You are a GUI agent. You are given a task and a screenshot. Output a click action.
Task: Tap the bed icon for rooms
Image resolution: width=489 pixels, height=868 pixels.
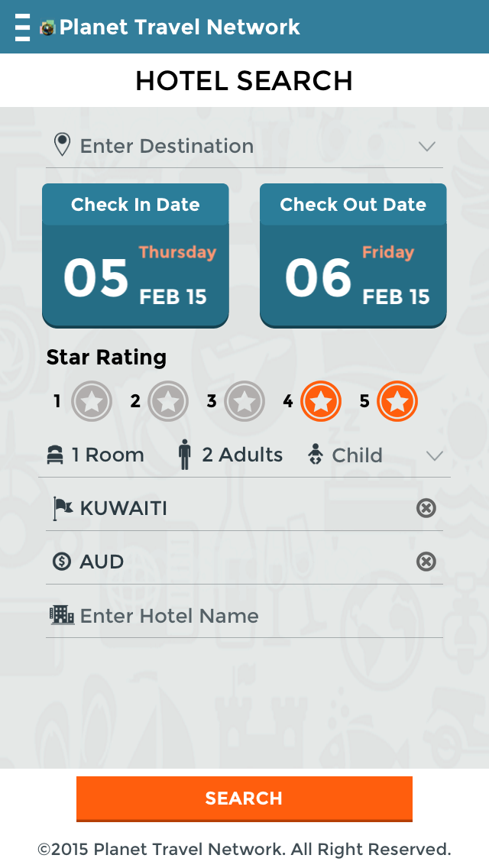[55, 455]
